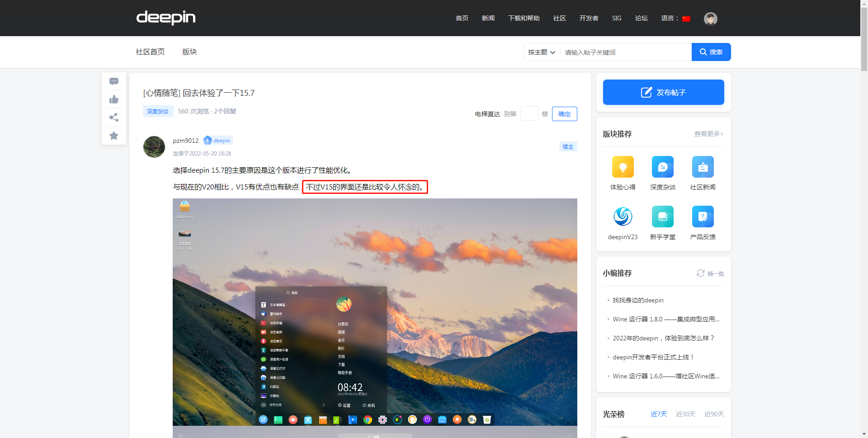
Task: Open the 体验心得 board icon
Action: [x=623, y=167]
